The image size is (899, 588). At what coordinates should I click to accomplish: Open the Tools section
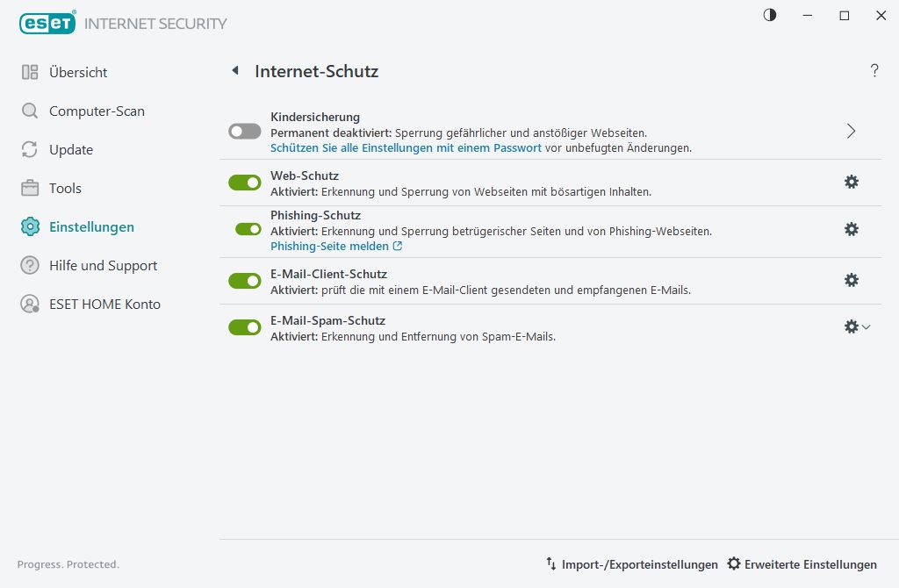65,189
